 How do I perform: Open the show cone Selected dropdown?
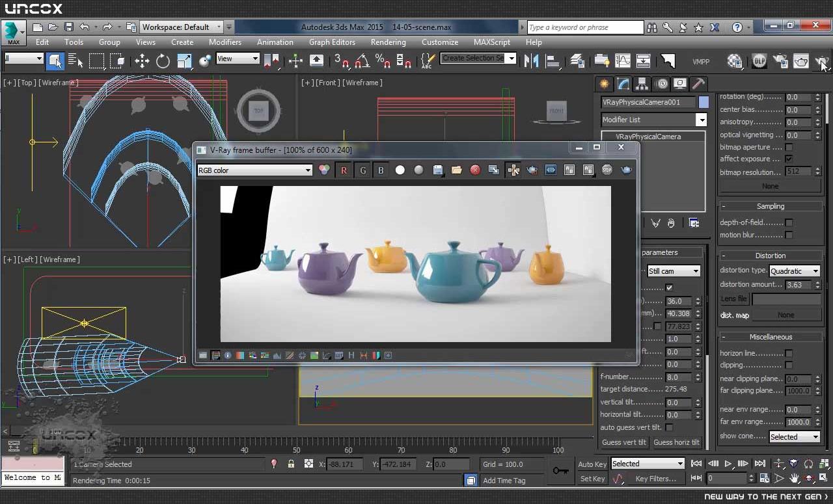tap(795, 437)
